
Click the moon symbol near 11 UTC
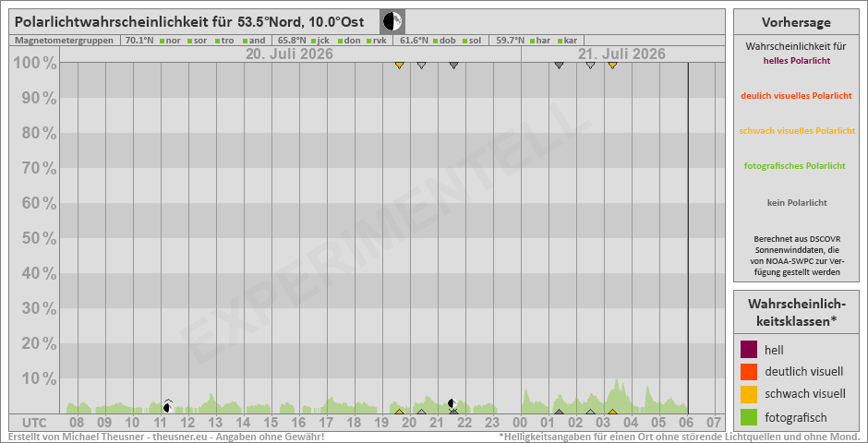coord(168,407)
